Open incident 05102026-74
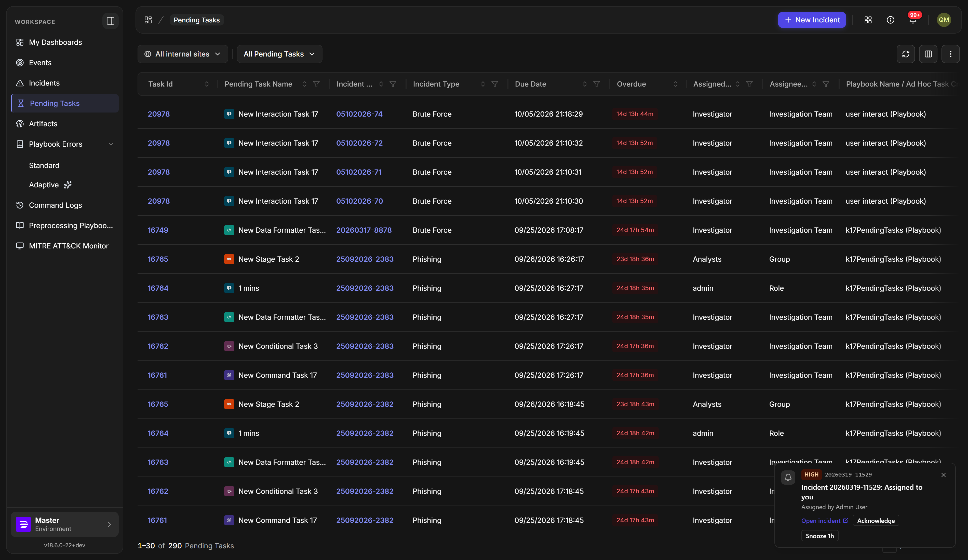The width and height of the screenshot is (968, 560). 359,114
